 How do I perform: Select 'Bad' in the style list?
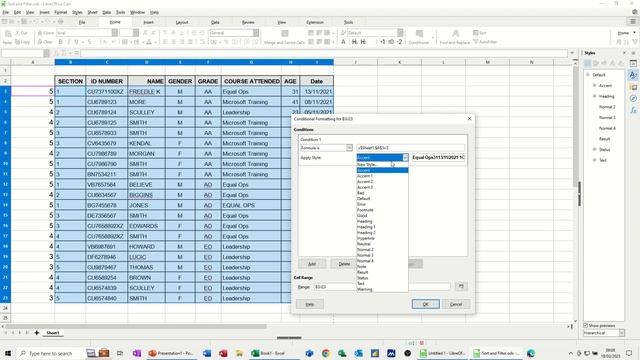click(382, 193)
